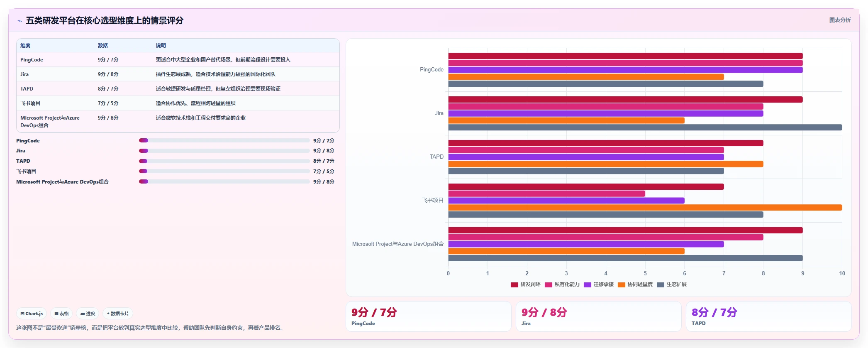Click the PingCode label in the progress list

pyautogui.click(x=28, y=141)
